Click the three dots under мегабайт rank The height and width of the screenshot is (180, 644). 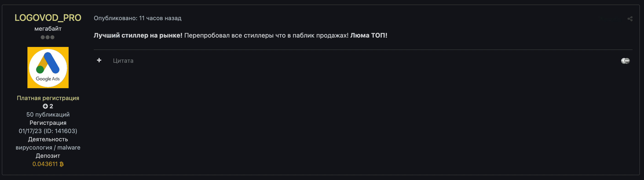48,37
